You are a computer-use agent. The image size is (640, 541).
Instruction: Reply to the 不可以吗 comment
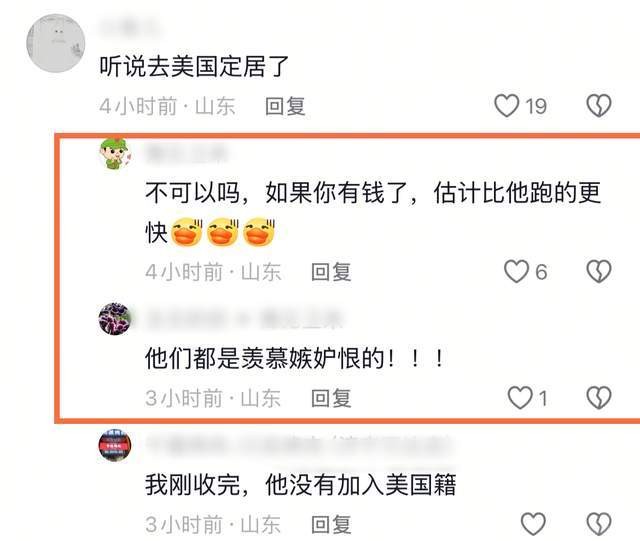[x=331, y=272]
